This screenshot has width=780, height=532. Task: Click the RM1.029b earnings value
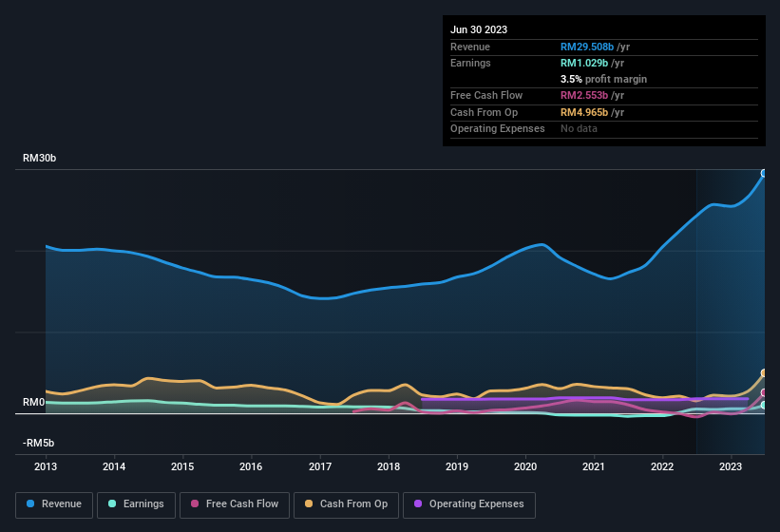(584, 63)
